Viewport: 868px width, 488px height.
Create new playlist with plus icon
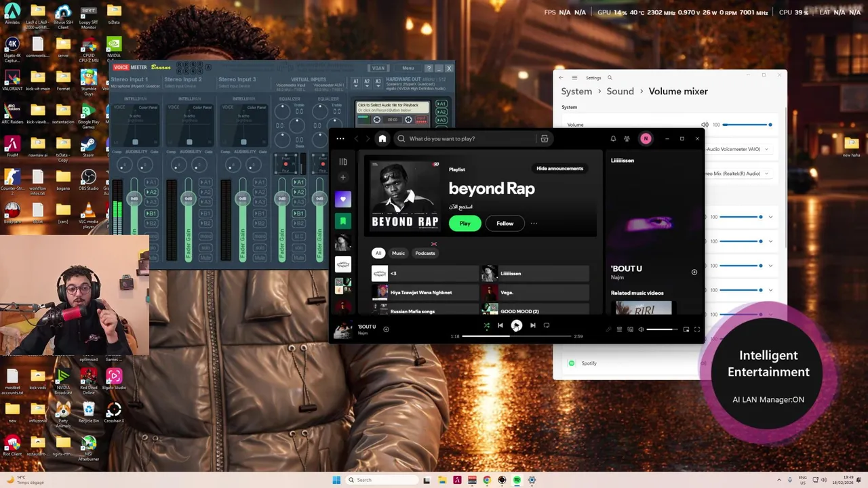(343, 178)
